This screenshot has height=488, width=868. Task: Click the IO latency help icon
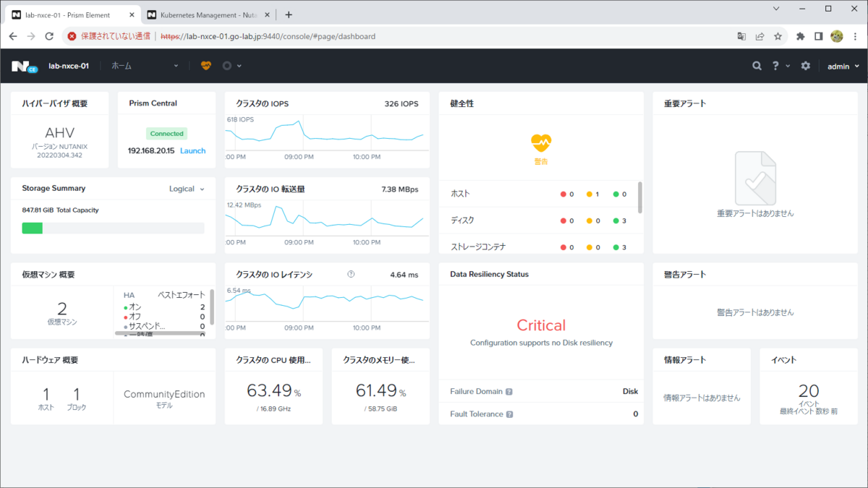point(351,274)
